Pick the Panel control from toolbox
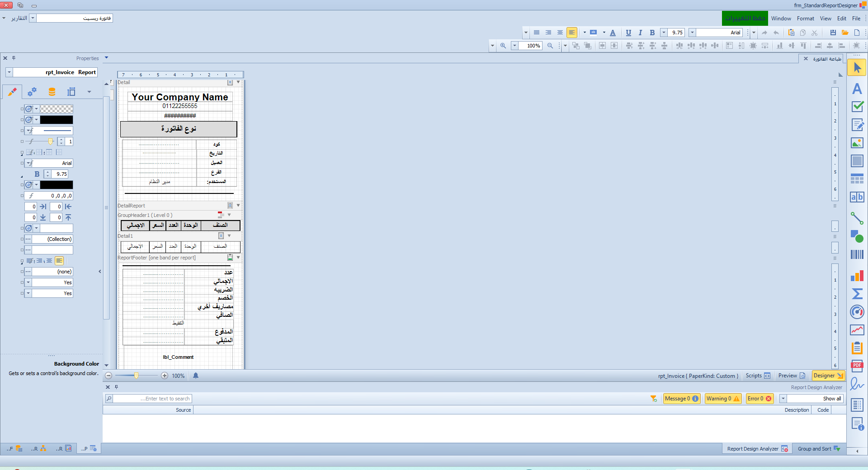 coord(857,161)
